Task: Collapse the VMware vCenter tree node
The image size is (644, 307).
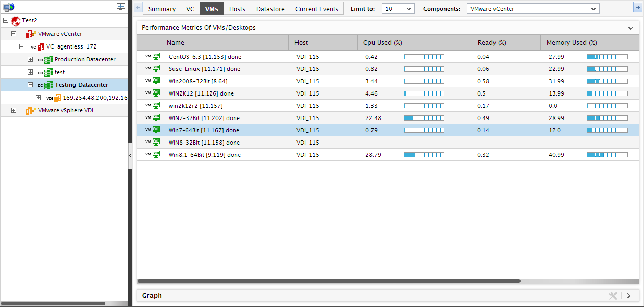Action: (14, 34)
